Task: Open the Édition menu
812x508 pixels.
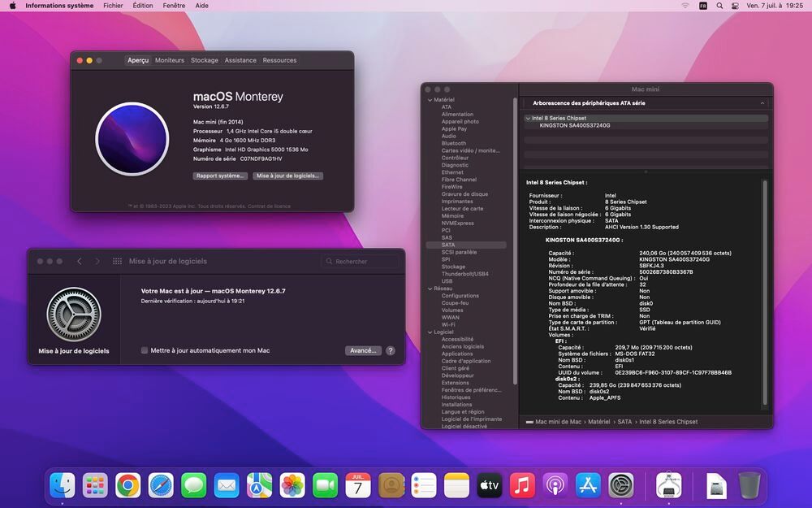Action: point(143,6)
